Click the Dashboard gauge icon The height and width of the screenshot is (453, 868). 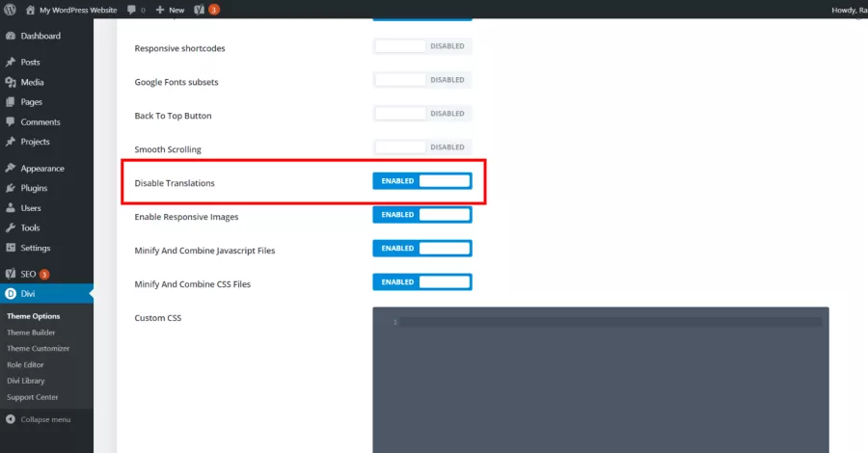11,36
